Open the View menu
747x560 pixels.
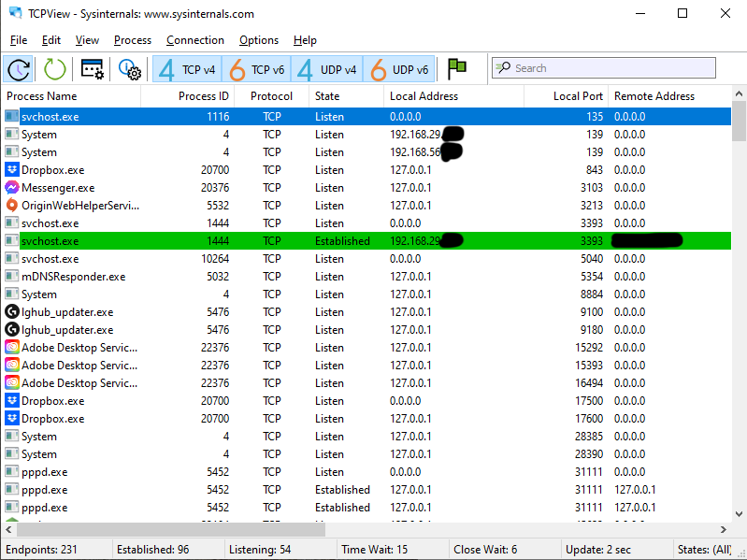click(x=87, y=40)
